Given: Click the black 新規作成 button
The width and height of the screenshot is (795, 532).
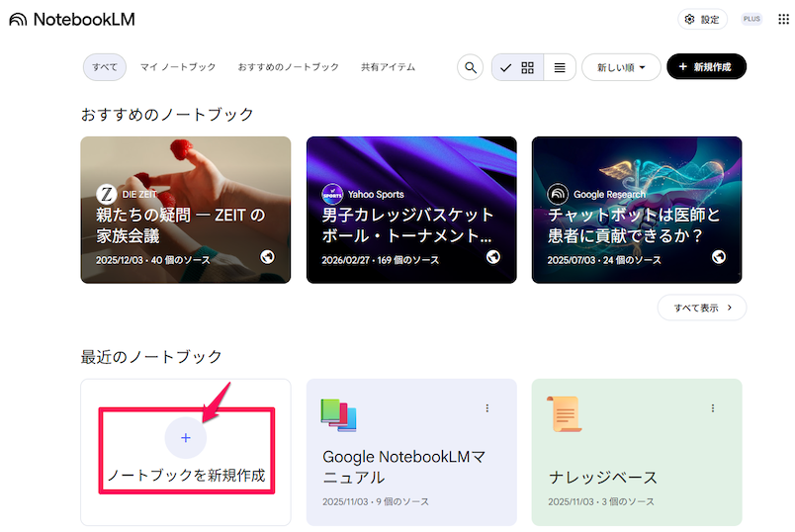Looking at the screenshot, I should click(x=706, y=66).
